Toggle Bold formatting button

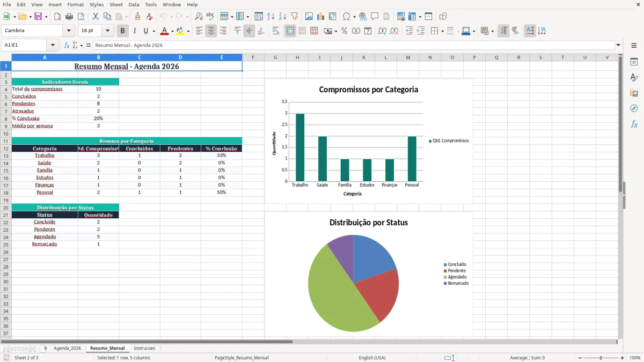click(123, 31)
